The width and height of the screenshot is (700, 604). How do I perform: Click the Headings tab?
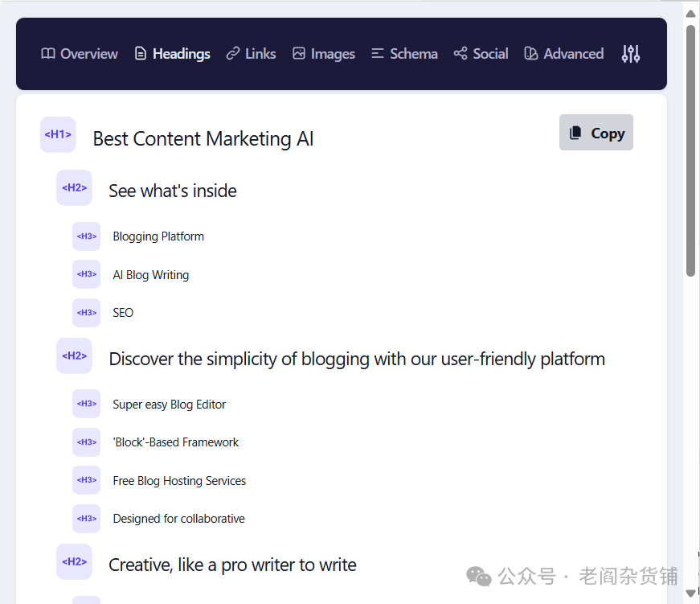tap(172, 54)
